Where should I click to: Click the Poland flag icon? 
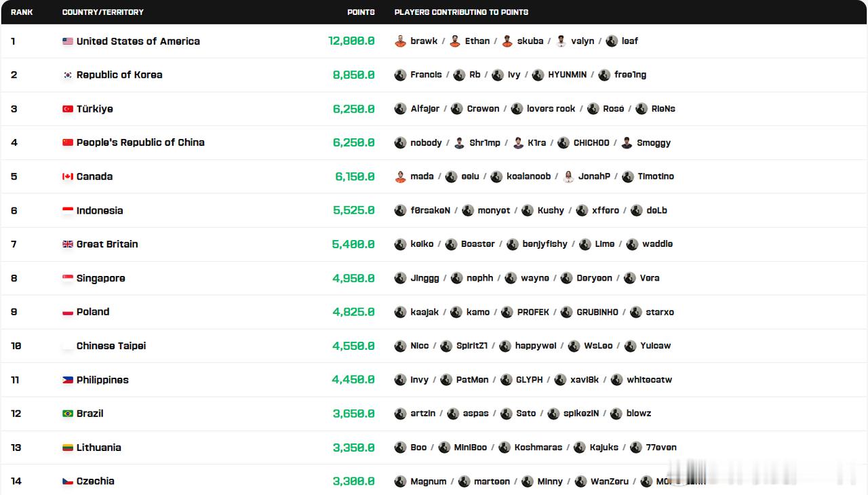[x=68, y=312]
